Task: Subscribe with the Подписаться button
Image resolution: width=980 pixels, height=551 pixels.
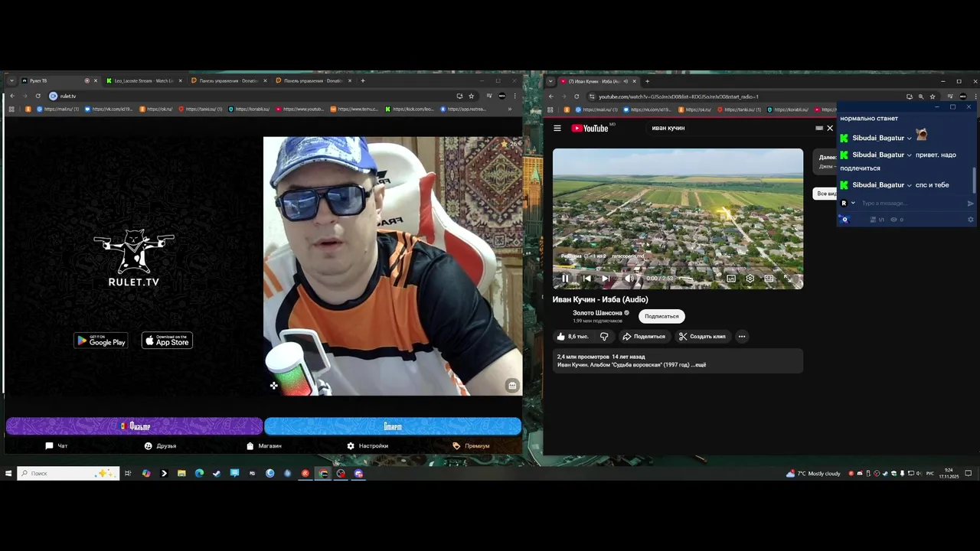Action: coord(661,316)
